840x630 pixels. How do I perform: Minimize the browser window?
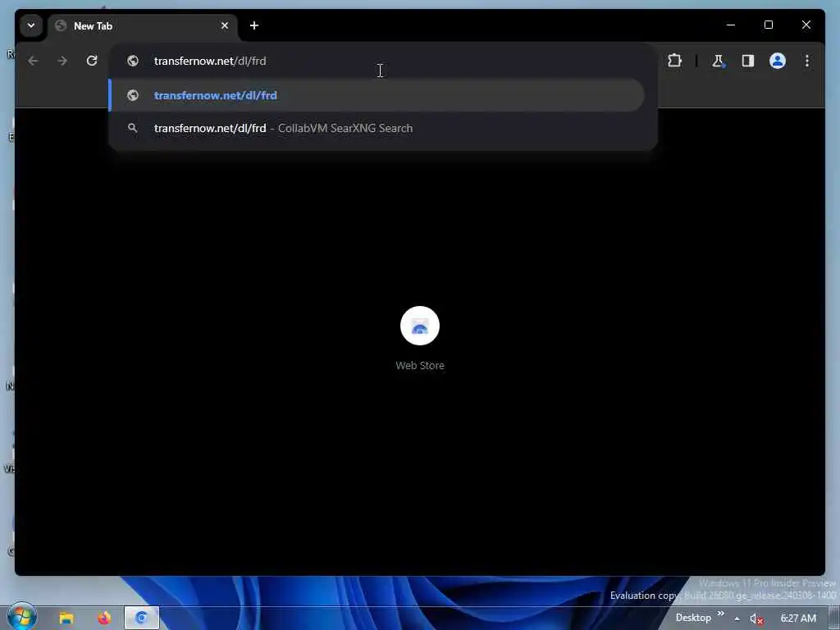[x=731, y=25]
